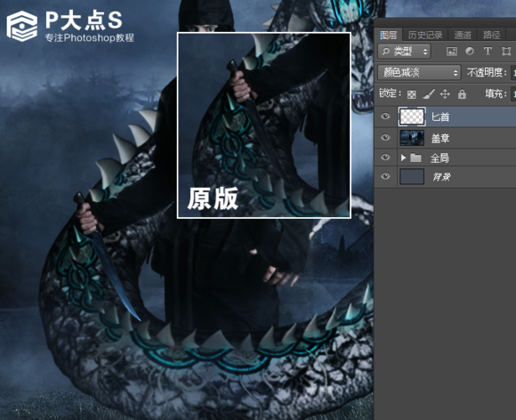Select the 匕首 layer thumbnail
516x420 pixels.
[x=412, y=117]
